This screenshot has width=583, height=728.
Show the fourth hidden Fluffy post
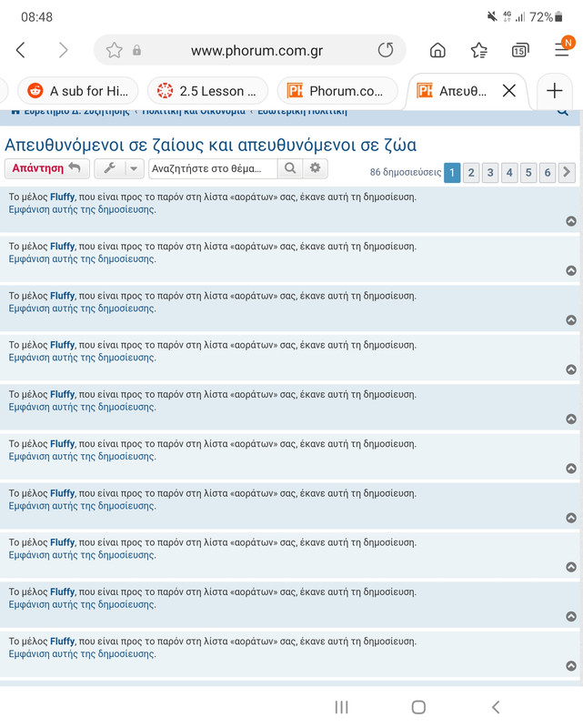pos(82,358)
